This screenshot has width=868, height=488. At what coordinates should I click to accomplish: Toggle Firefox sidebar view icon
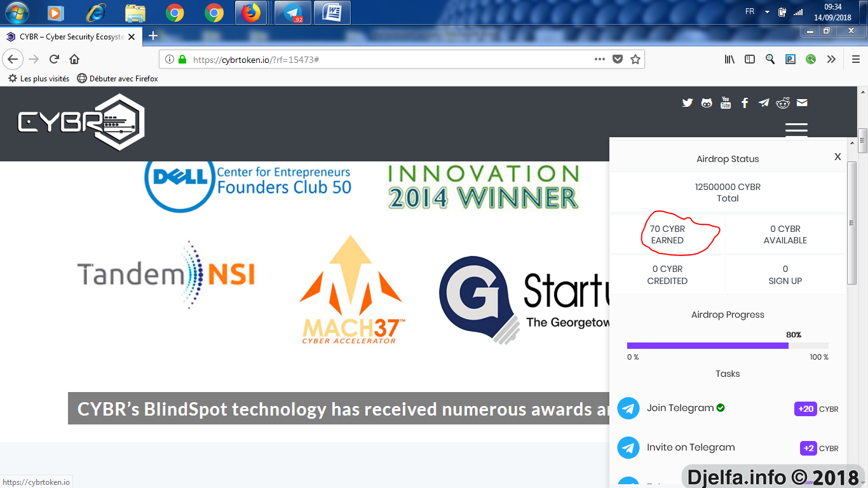(750, 59)
